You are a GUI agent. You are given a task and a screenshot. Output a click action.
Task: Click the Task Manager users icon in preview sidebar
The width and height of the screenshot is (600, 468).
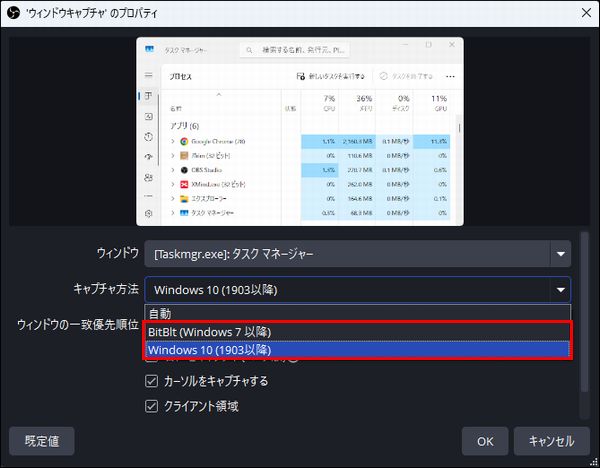tap(148, 178)
